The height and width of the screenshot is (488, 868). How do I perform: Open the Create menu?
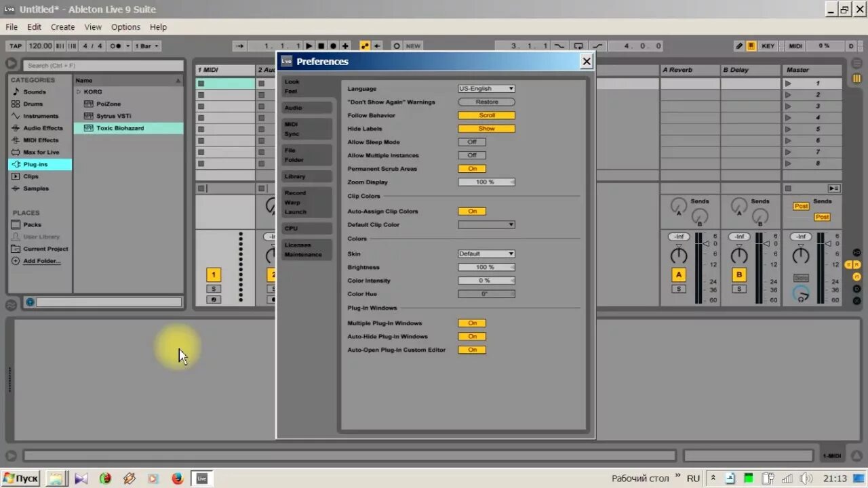tap(62, 27)
